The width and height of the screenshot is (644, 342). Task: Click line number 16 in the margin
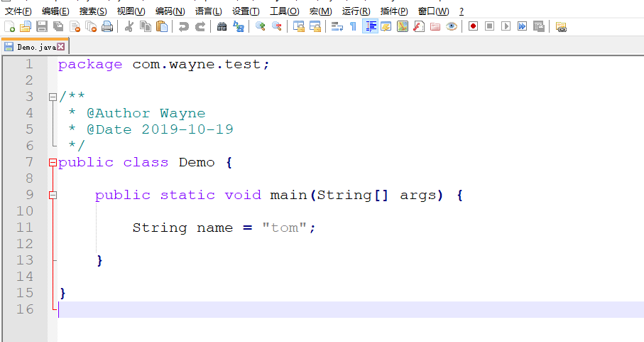[25, 309]
